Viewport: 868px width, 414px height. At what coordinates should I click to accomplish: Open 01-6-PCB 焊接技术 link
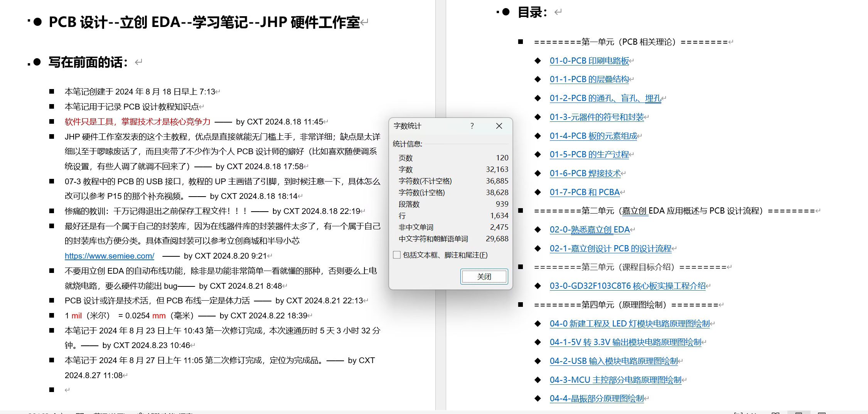[x=585, y=173]
